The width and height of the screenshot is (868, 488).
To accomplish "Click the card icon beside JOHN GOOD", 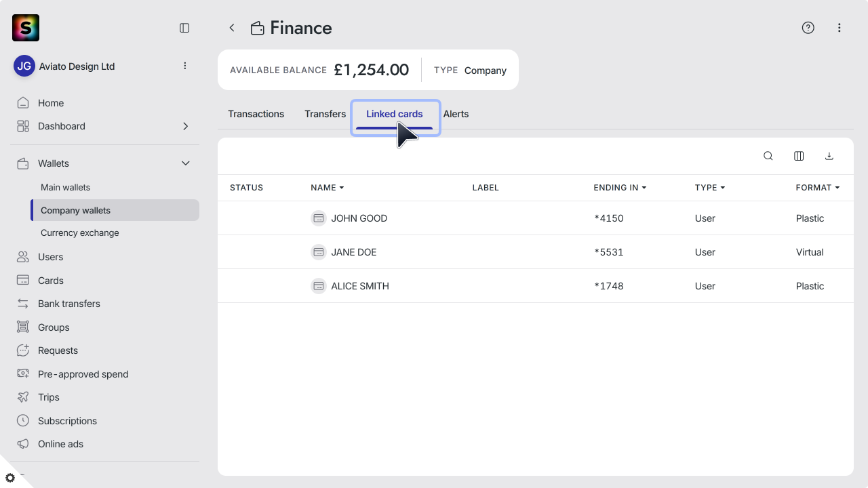I will click(x=319, y=218).
